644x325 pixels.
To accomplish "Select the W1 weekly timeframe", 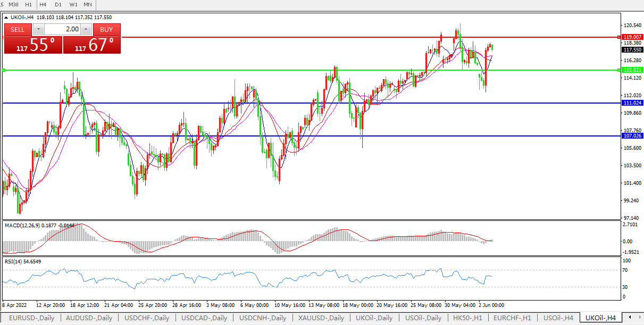I will click(x=73, y=4).
